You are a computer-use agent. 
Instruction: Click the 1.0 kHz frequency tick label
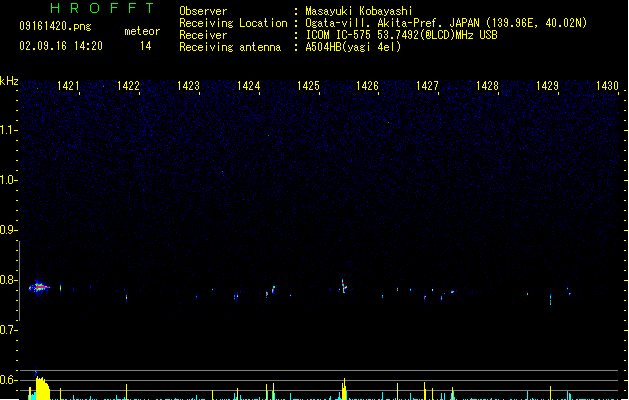(8, 180)
